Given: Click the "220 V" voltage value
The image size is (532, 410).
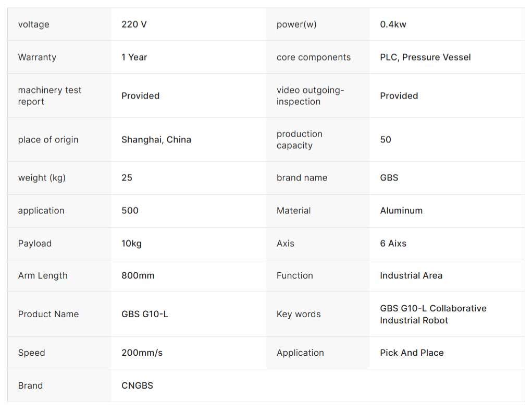Looking at the screenshot, I should [x=134, y=25].
